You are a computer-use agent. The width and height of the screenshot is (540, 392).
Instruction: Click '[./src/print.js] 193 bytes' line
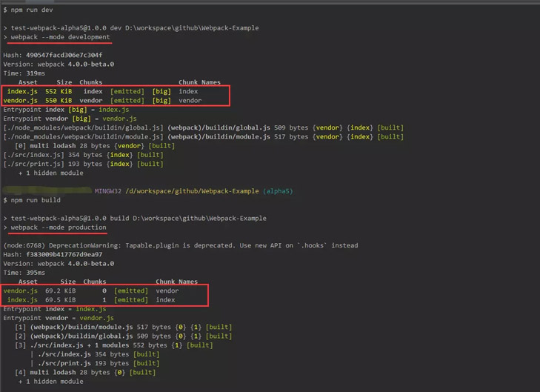pyautogui.click(x=84, y=164)
